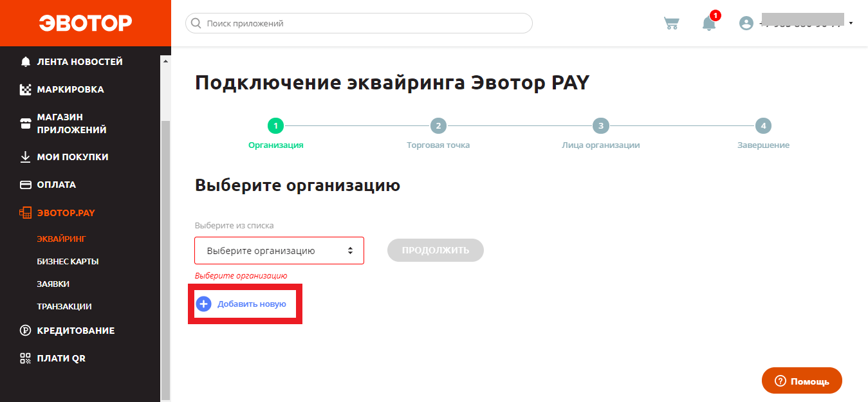Click the Завершение step label

coord(763,145)
